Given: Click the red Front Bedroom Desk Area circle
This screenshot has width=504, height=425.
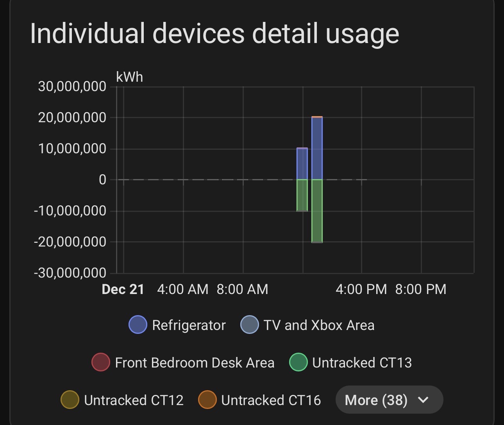Looking at the screenshot, I should [x=101, y=362].
